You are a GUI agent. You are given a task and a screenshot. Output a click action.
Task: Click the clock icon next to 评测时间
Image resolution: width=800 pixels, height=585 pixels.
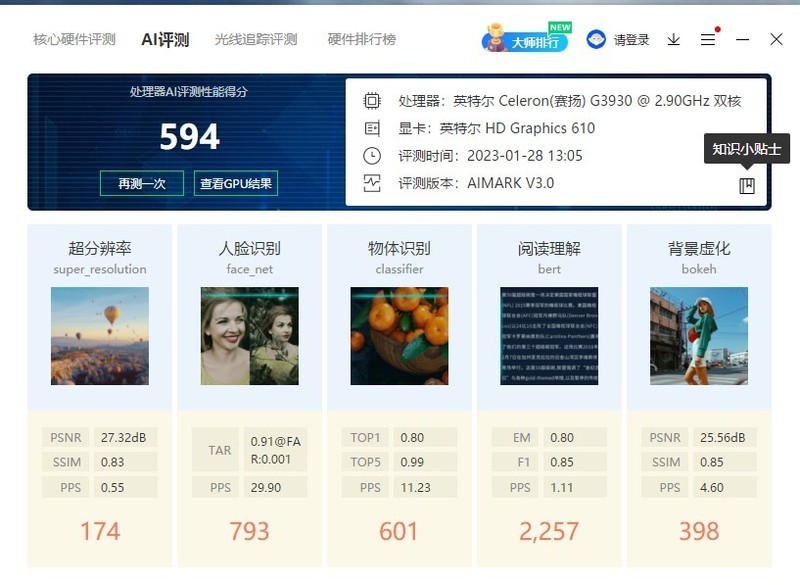(372, 156)
